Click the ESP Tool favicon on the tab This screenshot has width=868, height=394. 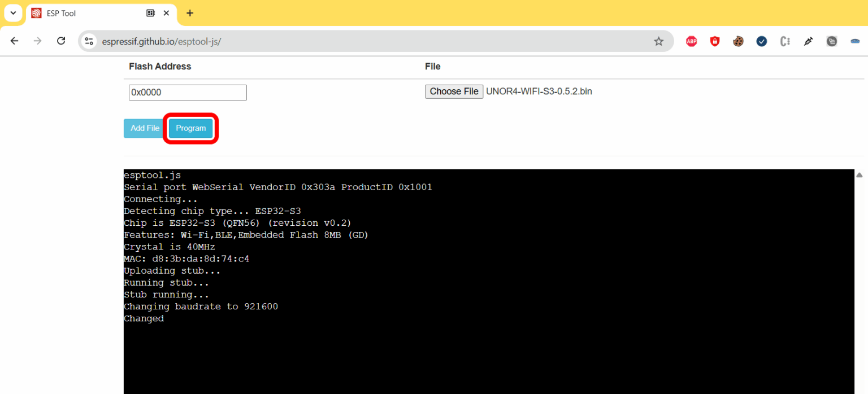coord(36,12)
